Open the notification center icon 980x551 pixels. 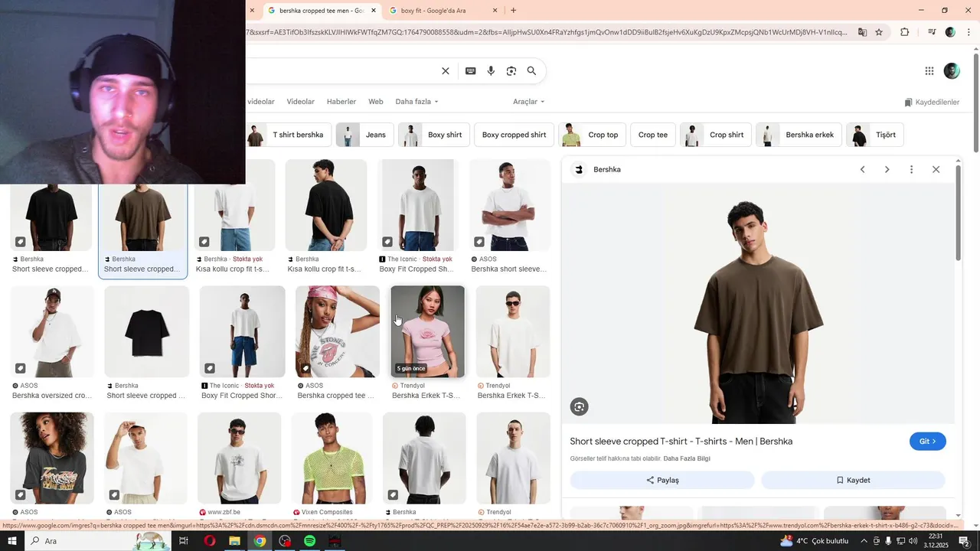pos(964,541)
